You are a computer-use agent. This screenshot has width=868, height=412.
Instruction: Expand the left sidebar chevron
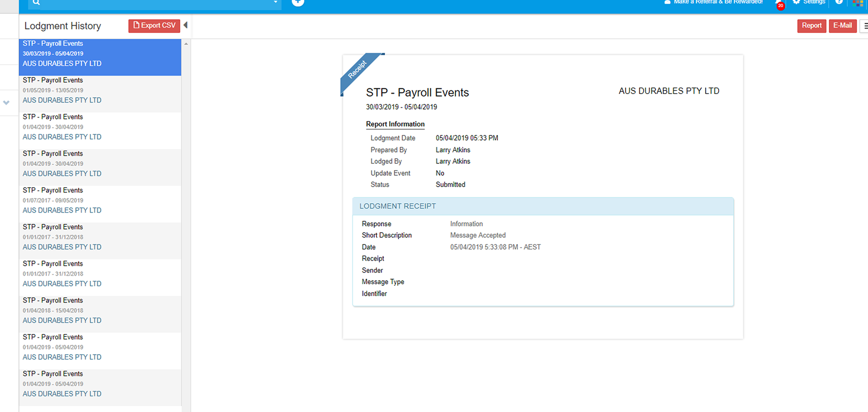pos(6,102)
